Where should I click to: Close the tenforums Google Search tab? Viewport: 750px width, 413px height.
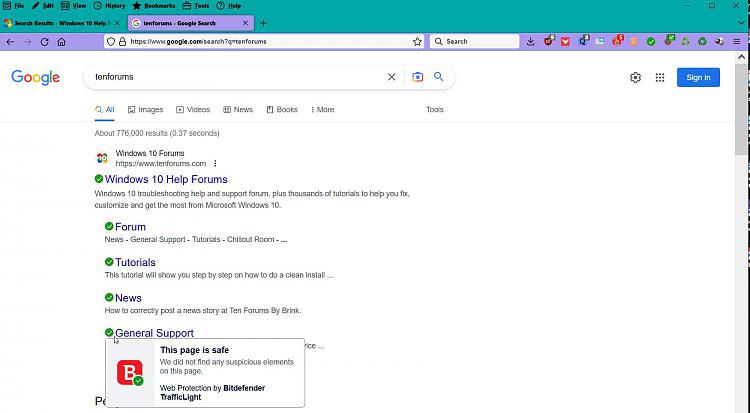245,23
